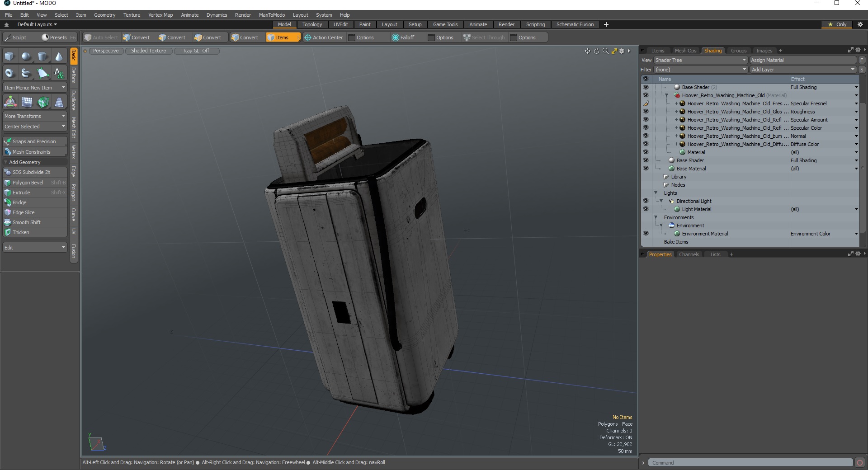Click the Presets button
This screenshot has height=470, width=868.
pyautogui.click(x=58, y=38)
